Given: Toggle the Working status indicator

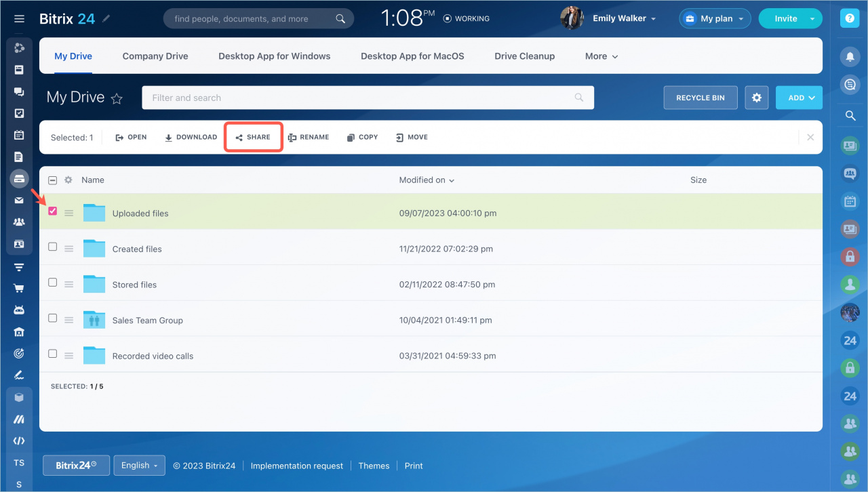Looking at the screenshot, I should (466, 19).
